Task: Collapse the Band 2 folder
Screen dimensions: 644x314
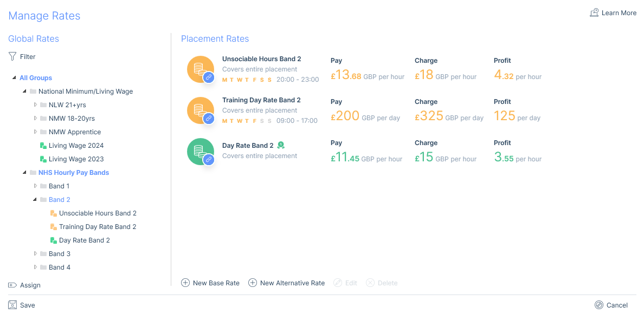Action: pyautogui.click(x=35, y=200)
